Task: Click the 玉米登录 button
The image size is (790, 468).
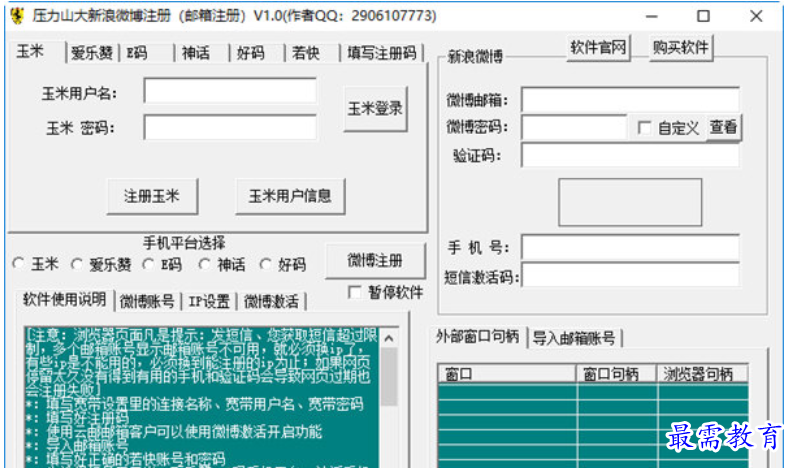Action: coord(375,109)
